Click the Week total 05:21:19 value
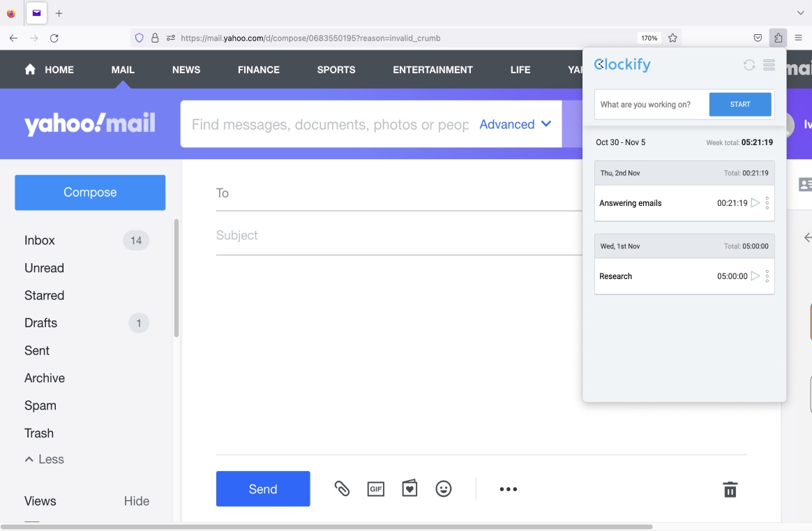812x531 pixels. click(x=757, y=142)
